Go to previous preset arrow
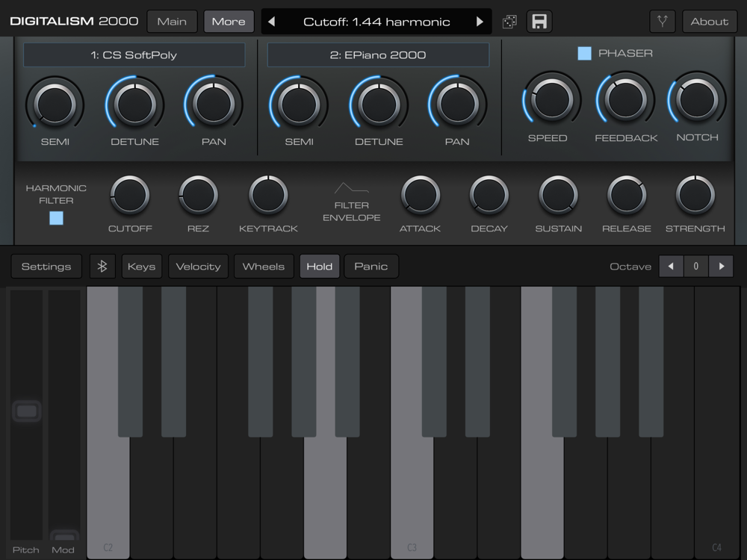The image size is (747, 560). 272,22
